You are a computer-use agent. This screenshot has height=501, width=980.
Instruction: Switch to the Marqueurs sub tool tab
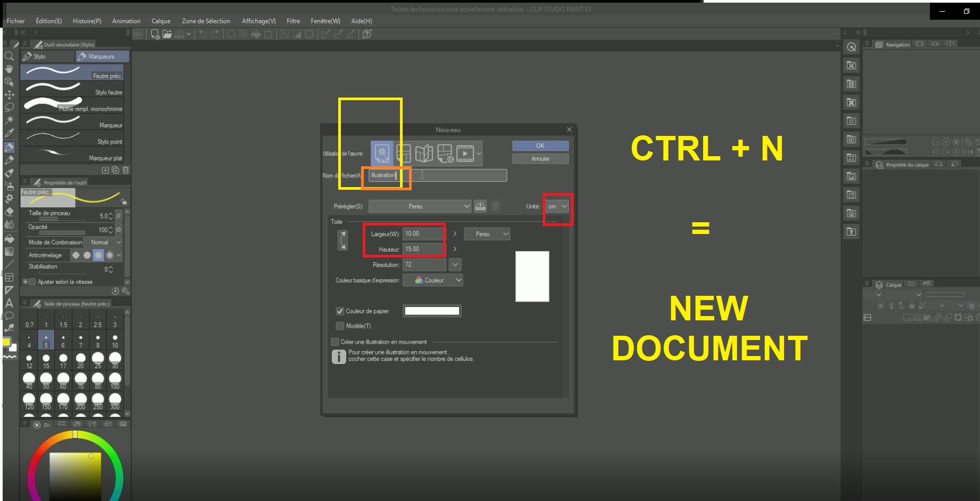coord(102,56)
